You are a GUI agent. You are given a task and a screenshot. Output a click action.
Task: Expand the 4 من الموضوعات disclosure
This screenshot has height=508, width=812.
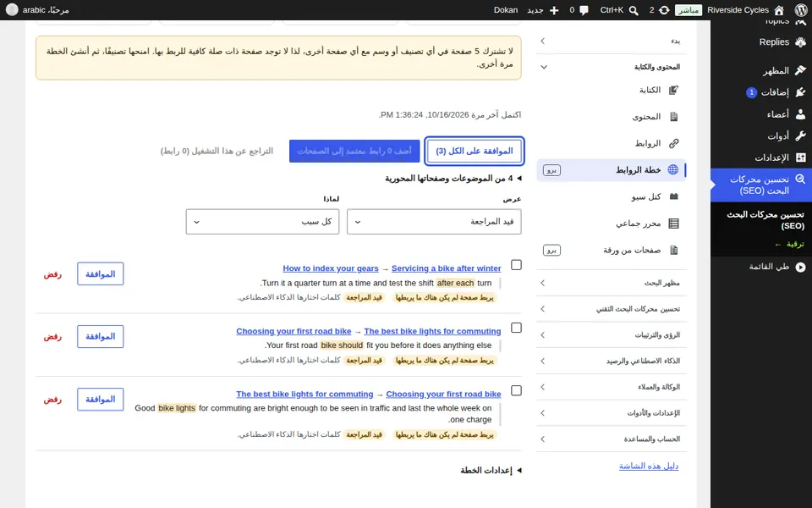point(453,179)
